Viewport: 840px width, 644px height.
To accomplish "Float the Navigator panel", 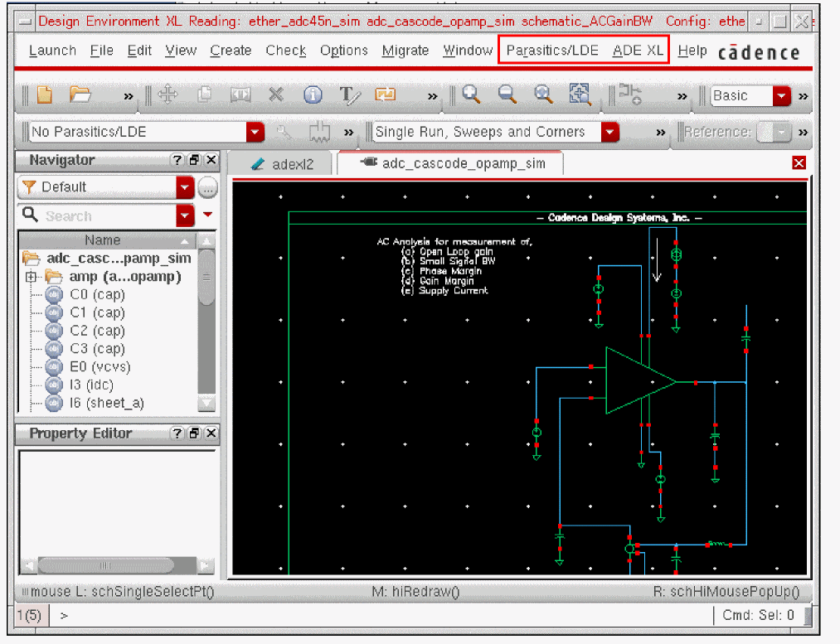I will (194, 160).
